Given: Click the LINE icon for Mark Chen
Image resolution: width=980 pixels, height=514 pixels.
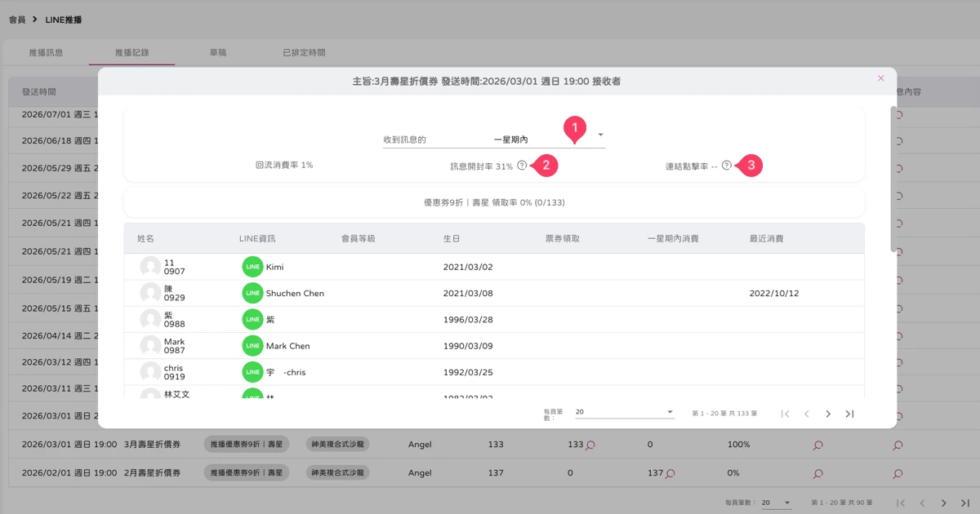Looking at the screenshot, I should pos(252,345).
